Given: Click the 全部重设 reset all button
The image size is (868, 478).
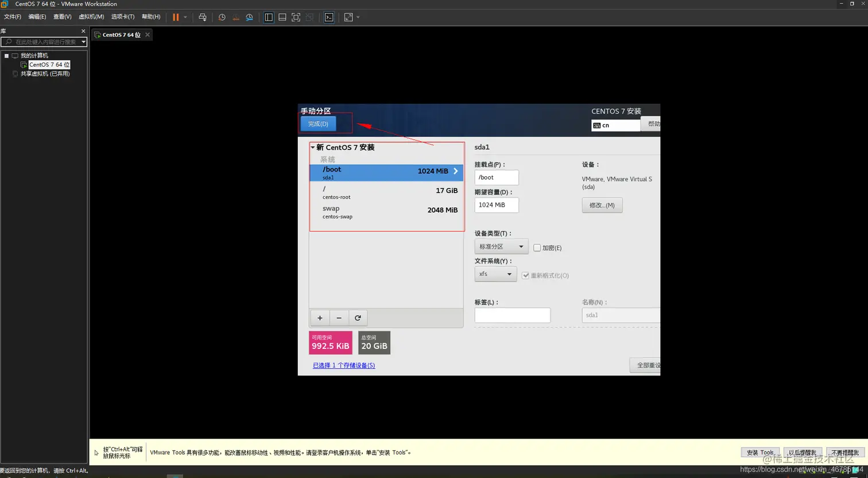Looking at the screenshot, I should pyautogui.click(x=645, y=366).
